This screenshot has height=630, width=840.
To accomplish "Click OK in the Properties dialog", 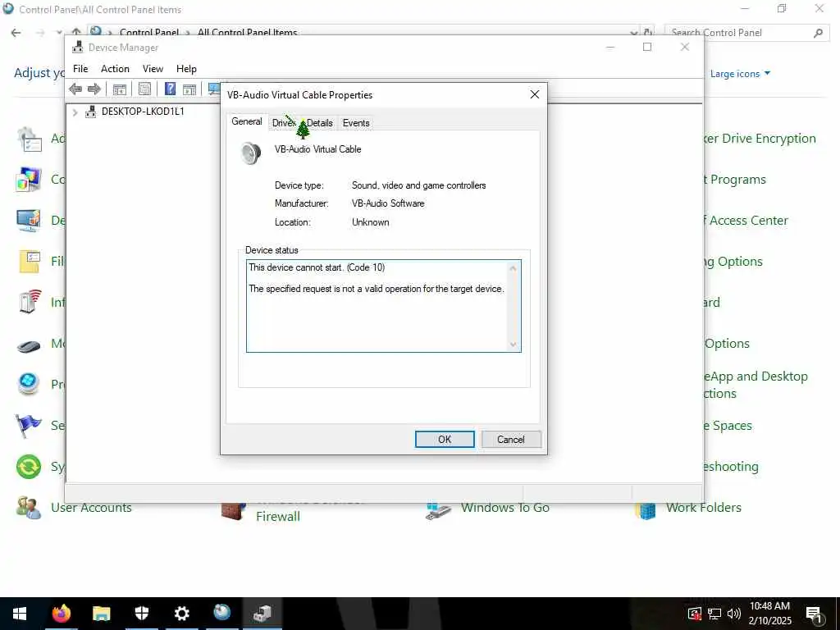I will click(445, 440).
